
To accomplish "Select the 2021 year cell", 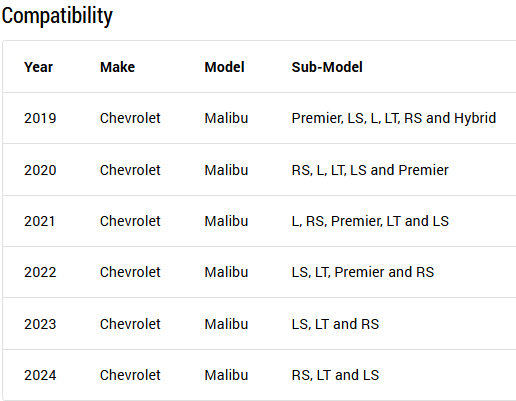I will [x=39, y=221].
